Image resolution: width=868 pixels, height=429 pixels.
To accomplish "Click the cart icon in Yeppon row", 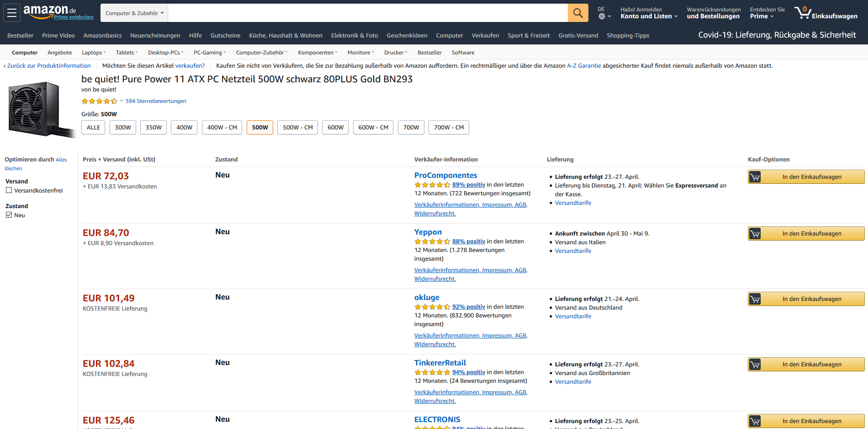I will 755,234.
